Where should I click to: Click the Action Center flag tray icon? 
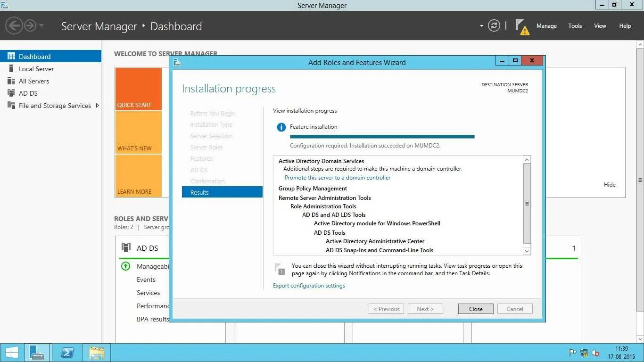click(572, 352)
